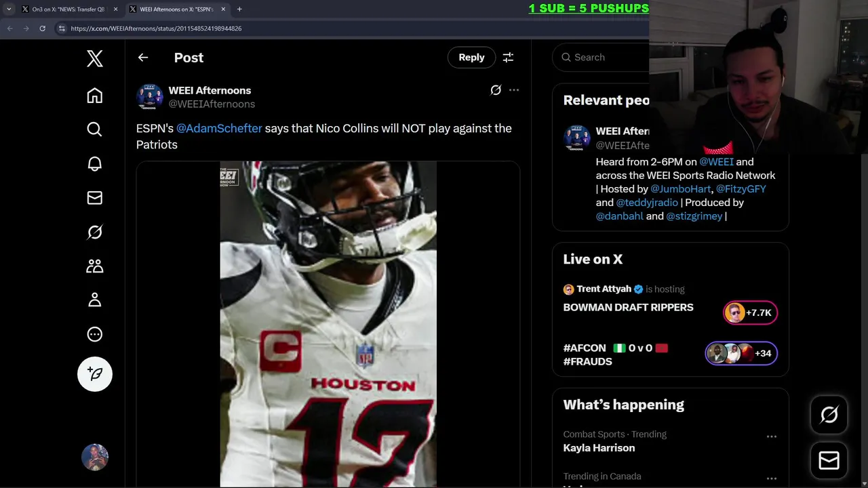The image size is (868, 488).
Task: Go back with the Post arrow
Action: click(143, 58)
